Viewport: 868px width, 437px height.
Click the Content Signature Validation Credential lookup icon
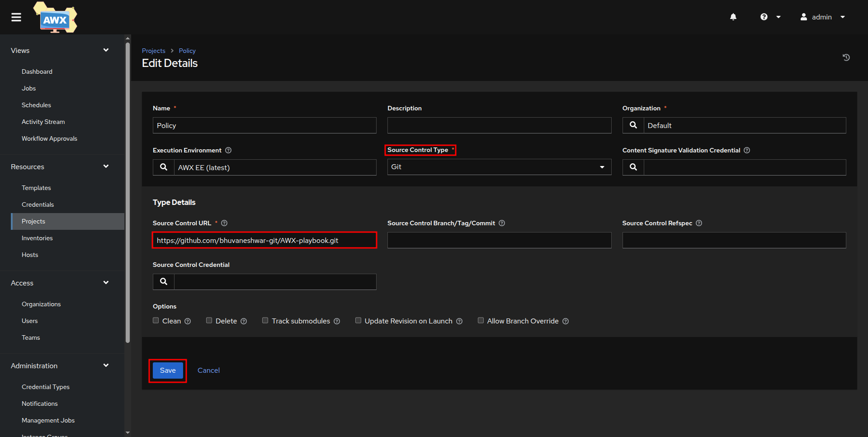(x=633, y=167)
